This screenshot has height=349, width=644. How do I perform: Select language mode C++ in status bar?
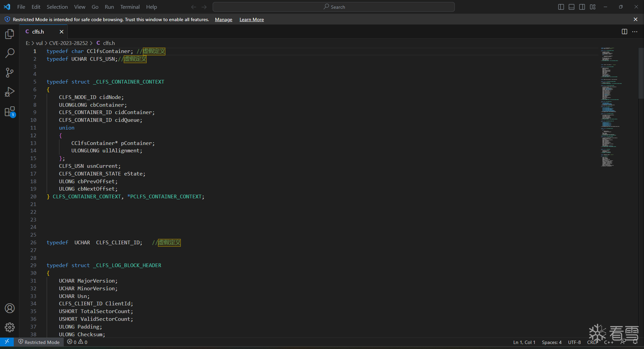point(609,342)
